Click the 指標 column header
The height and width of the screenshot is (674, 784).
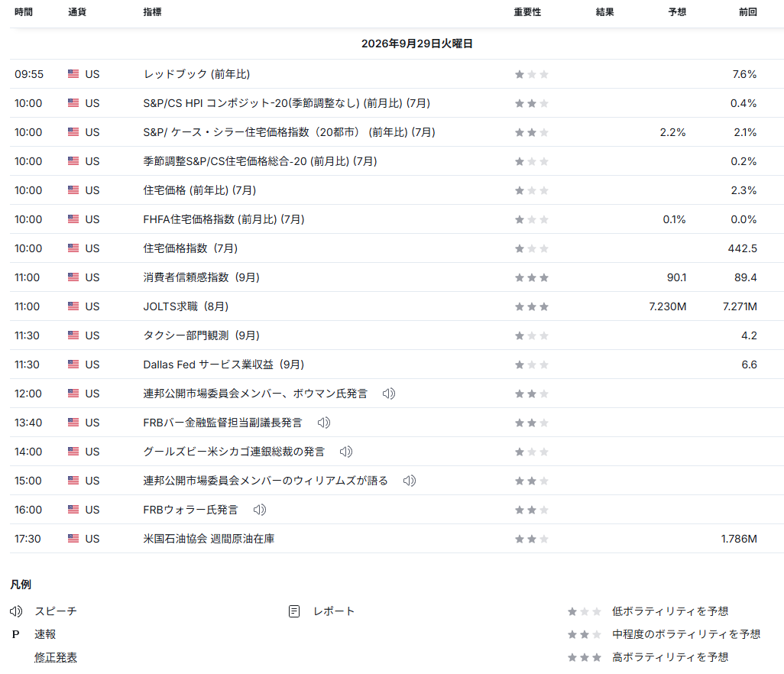coord(152,12)
